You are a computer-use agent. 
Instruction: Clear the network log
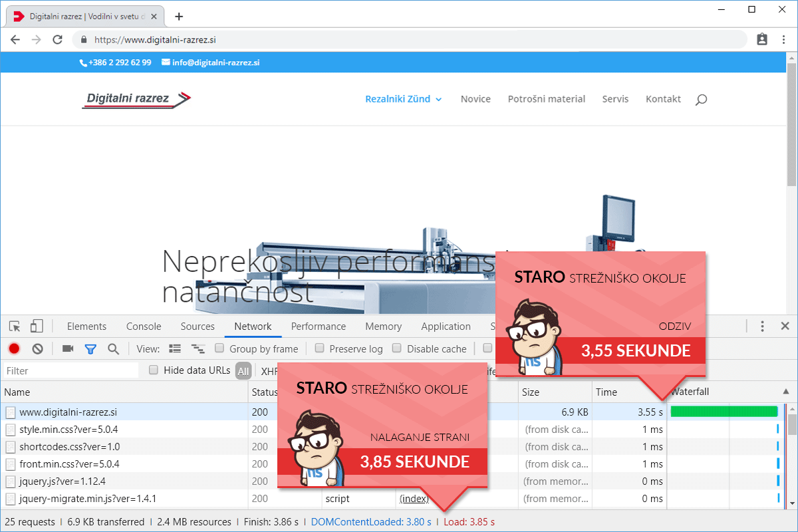38,348
